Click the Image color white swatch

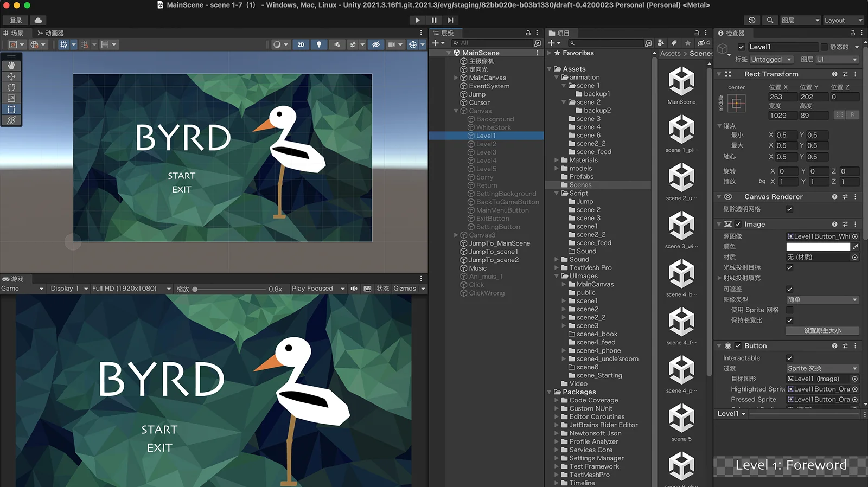click(x=818, y=247)
